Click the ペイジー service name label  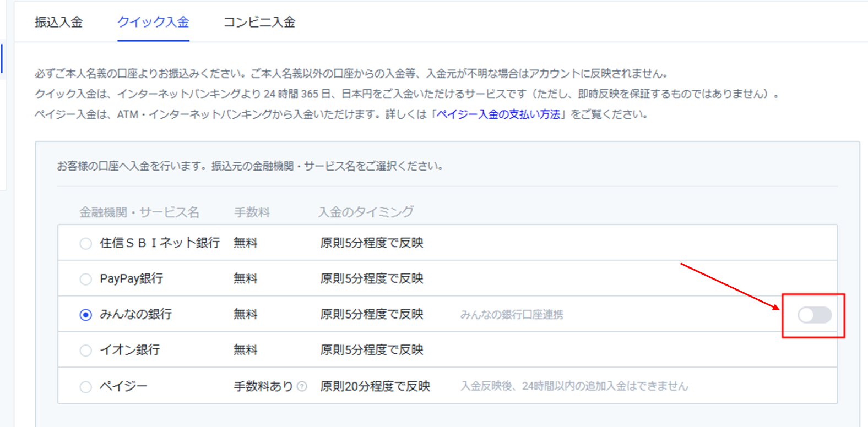coord(123,386)
